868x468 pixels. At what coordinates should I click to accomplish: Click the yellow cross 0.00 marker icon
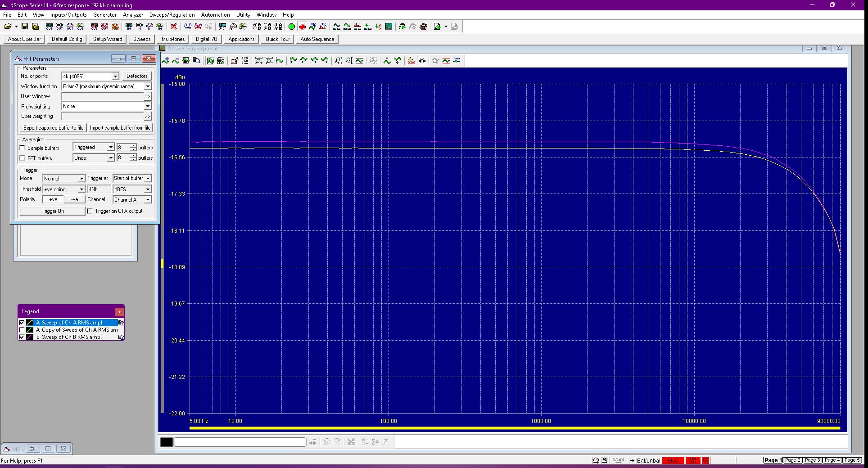(x=411, y=61)
